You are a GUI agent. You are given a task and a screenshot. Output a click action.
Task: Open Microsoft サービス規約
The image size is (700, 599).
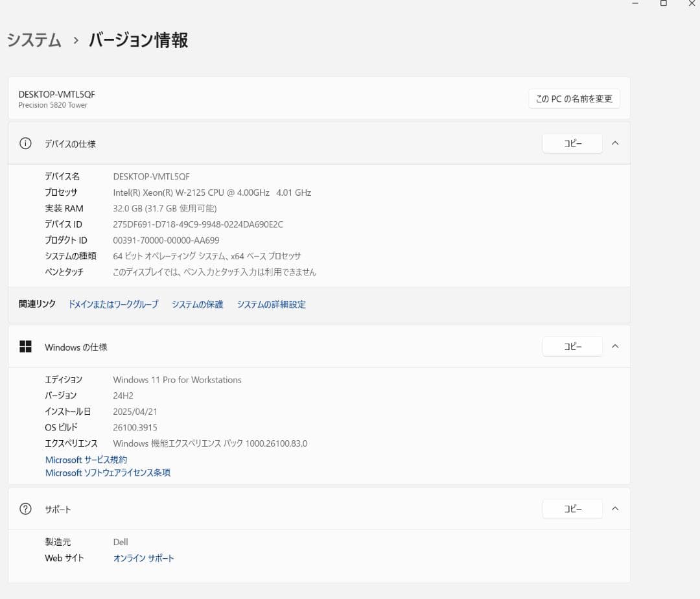click(86, 459)
